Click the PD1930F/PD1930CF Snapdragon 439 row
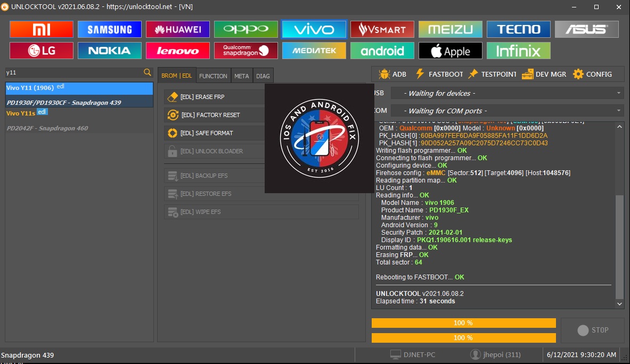This screenshot has height=364, width=630. 79,102
